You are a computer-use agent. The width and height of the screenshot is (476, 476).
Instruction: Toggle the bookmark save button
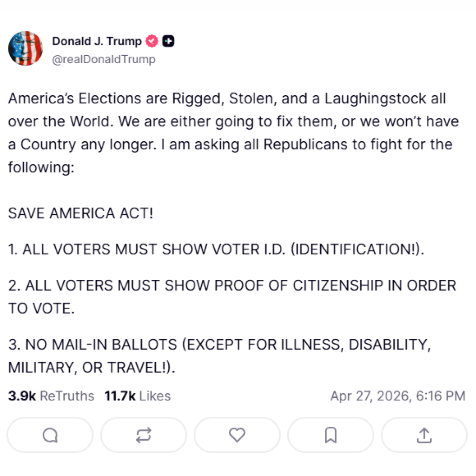coord(331,435)
